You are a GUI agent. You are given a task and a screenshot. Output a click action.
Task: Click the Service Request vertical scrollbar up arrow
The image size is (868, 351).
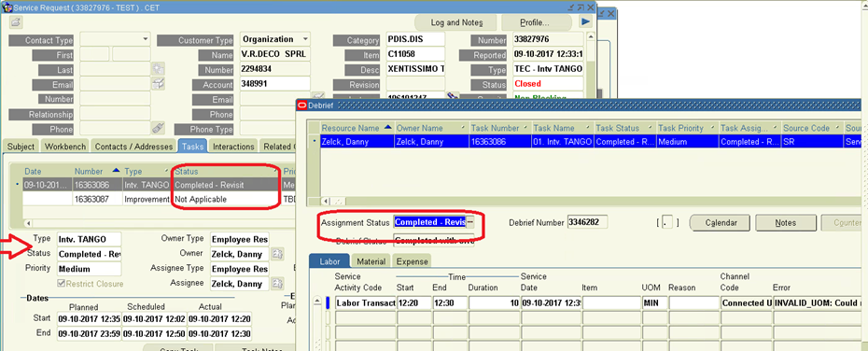tap(591, 36)
